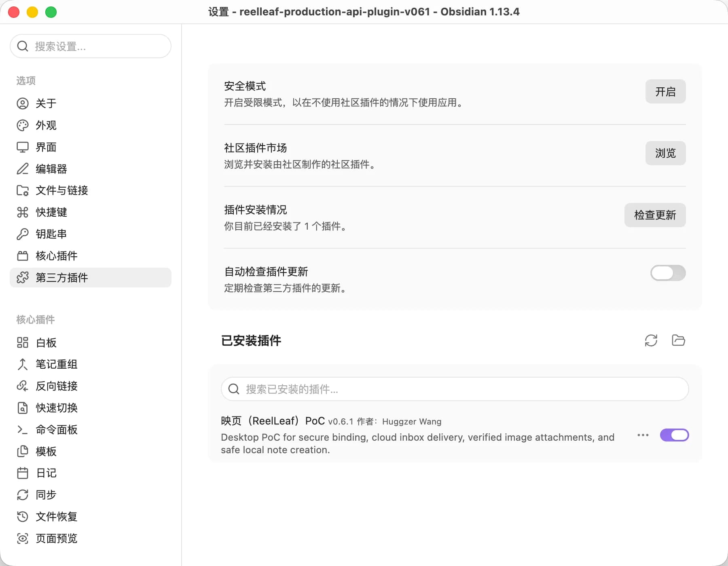
Task: Click the 核心插件 box icon
Action: click(x=23, y=256)
